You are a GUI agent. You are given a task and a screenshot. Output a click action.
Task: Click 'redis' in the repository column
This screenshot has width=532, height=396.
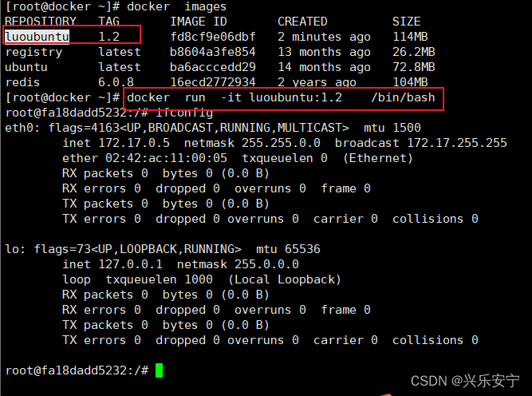click(x=23, y=82)
